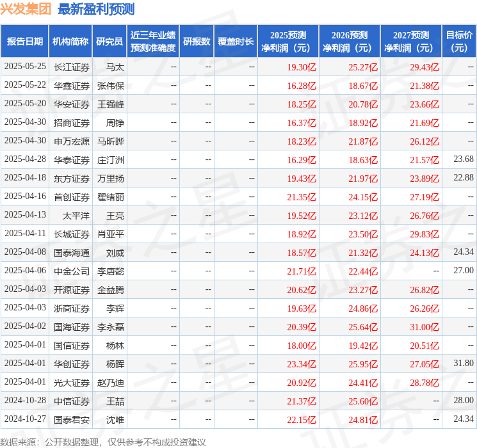Click the 研究员 column header
This screenshot has width=477, height=448.
coord(109,42)
